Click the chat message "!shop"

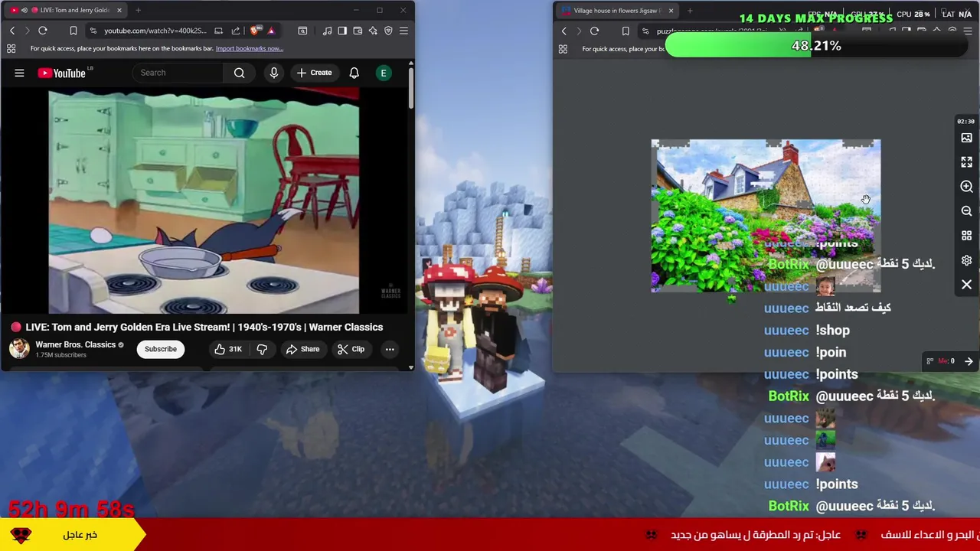click(x=832, y=330)
